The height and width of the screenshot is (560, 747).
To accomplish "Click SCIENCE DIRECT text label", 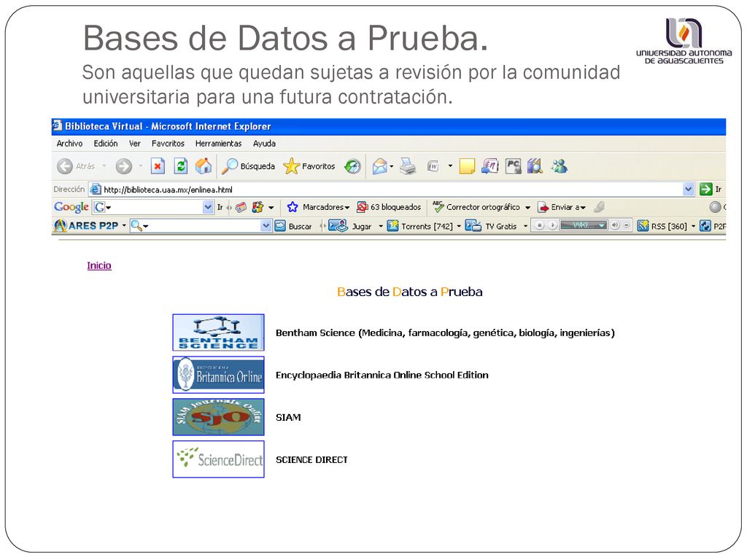I will (x=311, y=460).
